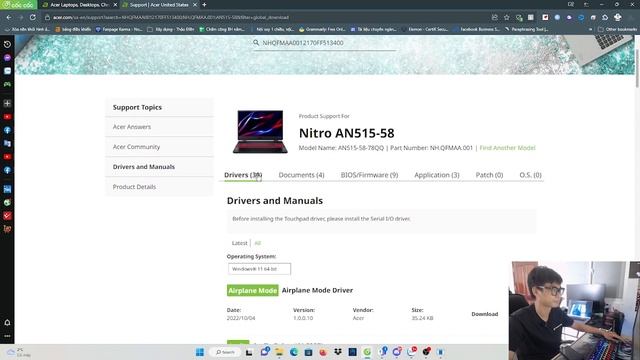Open a new browser tab
Viewport: 640px width, 360px height.
204,4
